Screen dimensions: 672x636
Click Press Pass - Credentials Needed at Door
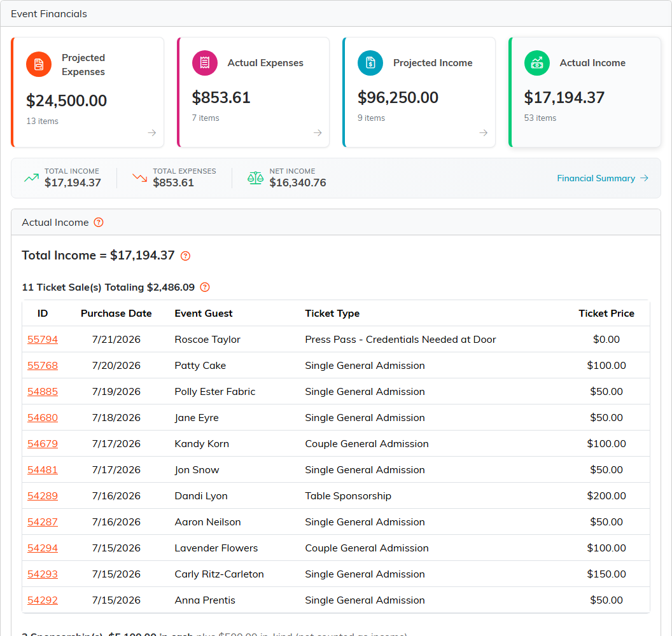pyautogui.click(x=400, y=340)
